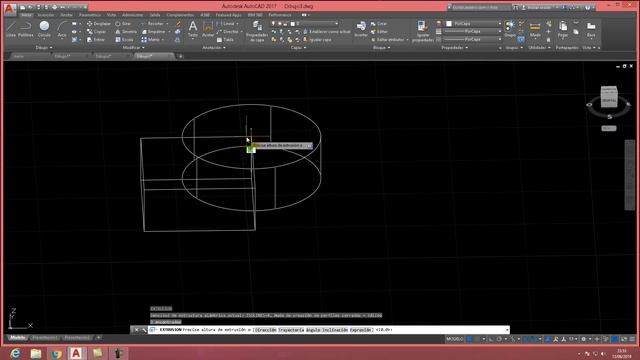Viewport: 640px width, 360px height.
Task: Expand the Propiedades panel
Action: (x=454, y=48)
